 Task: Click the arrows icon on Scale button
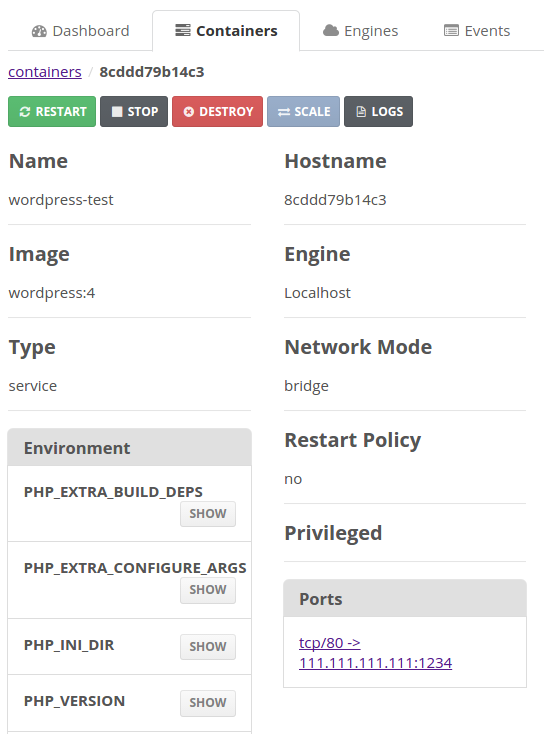(x=284, y=112)
